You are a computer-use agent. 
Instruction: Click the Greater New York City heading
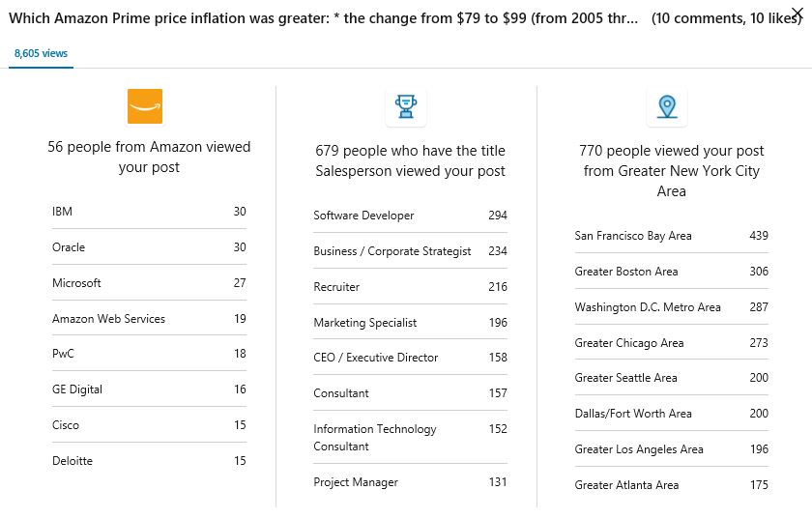pyautogui.click(x=671, y=171)
